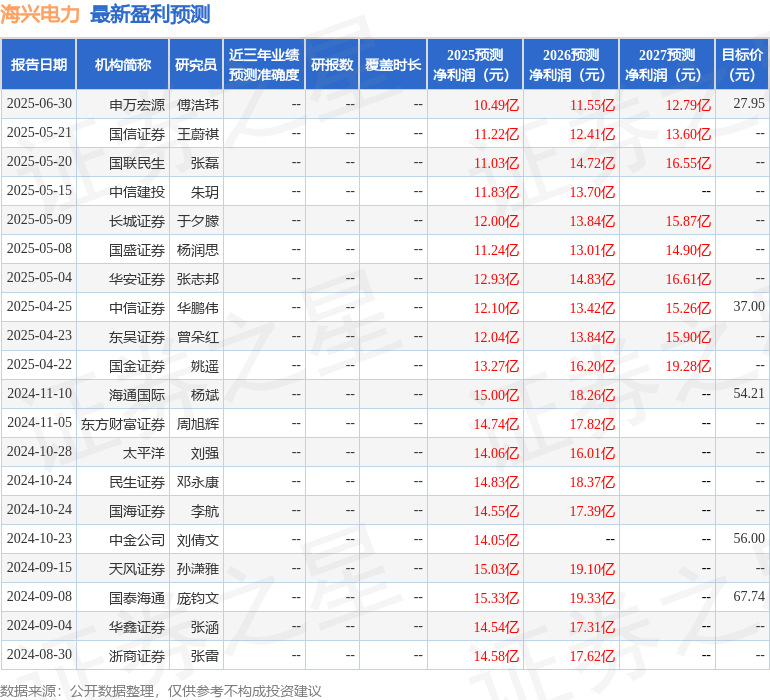This screenshot has height=700, width=770.
Task: Click the 目标价 column header
Action: pyautogui.click(x=742, y=65)
